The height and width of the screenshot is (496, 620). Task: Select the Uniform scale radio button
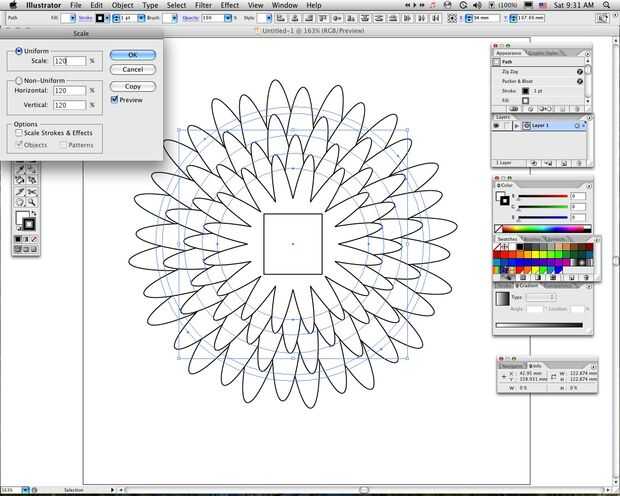[19, 51]
